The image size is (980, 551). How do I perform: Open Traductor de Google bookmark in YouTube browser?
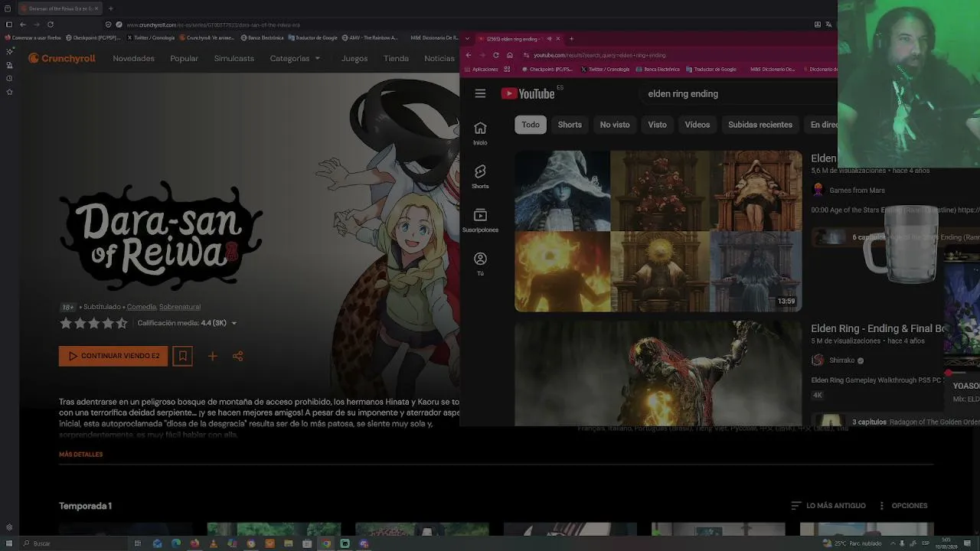point(711,69)
